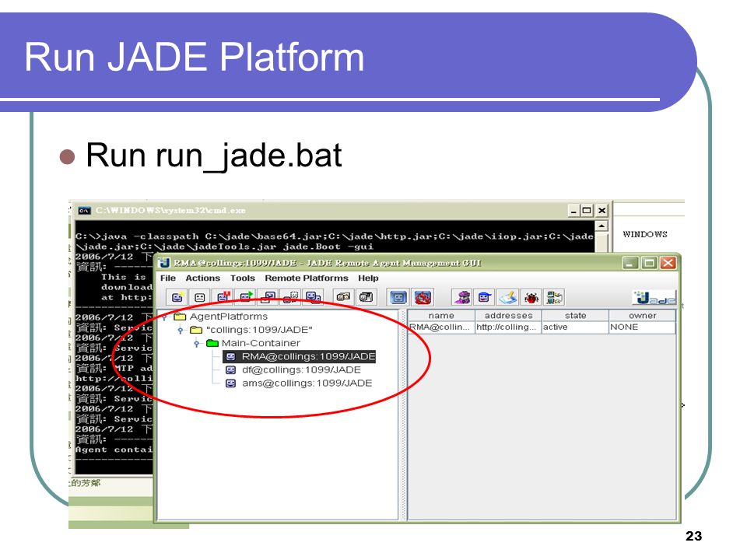This screenshot has height=560, width=747.
Task: Click the NONE owner cell
Action: [642, 327]
